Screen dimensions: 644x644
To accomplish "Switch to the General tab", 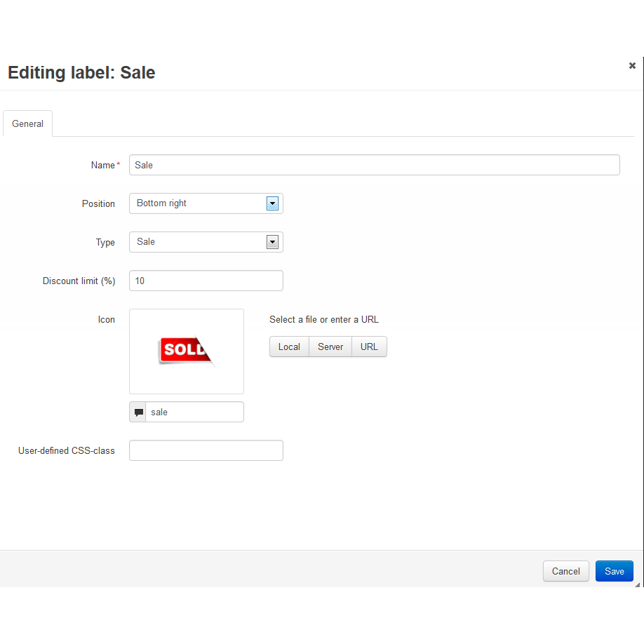I will [x=27, y=123].
